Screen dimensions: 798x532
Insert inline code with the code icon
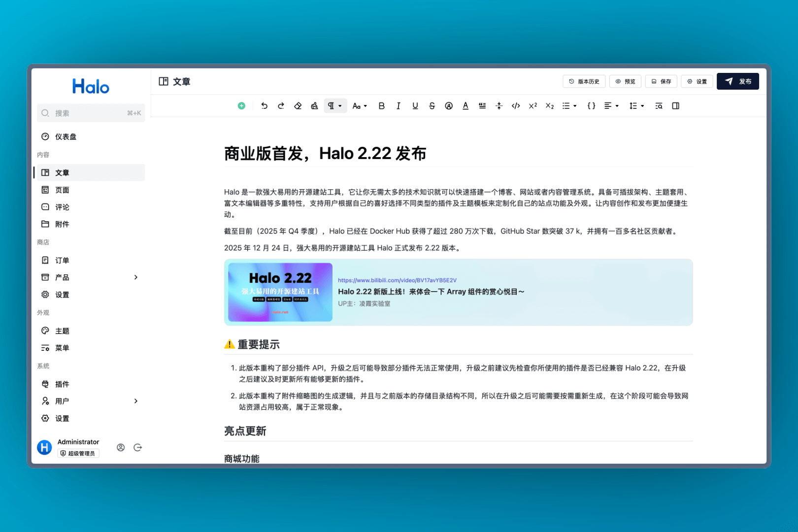click(516, 106)
